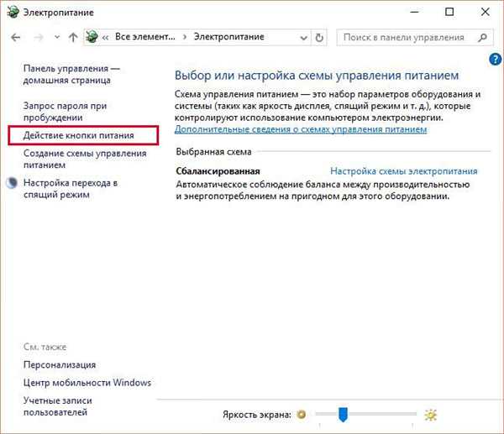Click the dim sun icon at the brightness minimum
Viewport: 504px width, 434px height.
click(302, 415)
